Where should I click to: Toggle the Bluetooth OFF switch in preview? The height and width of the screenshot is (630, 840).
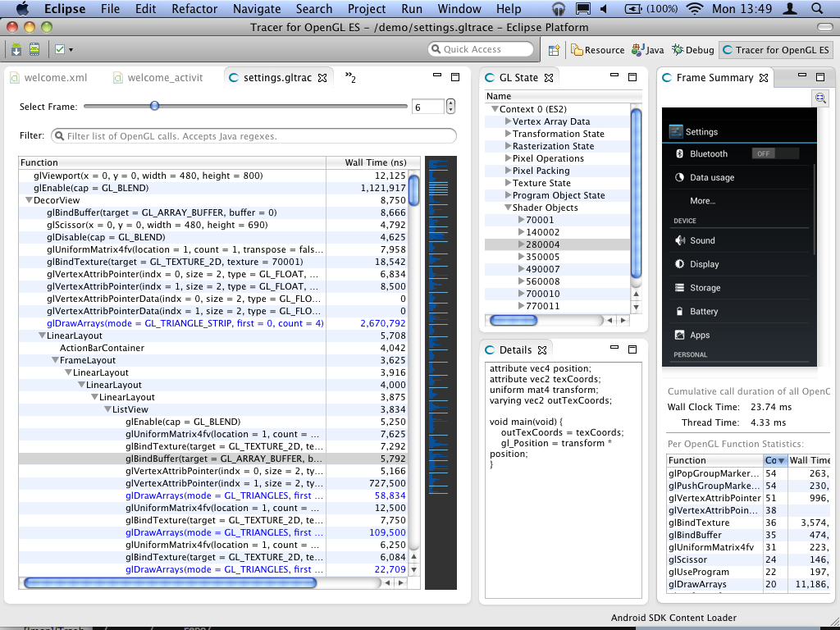(774, 153)
